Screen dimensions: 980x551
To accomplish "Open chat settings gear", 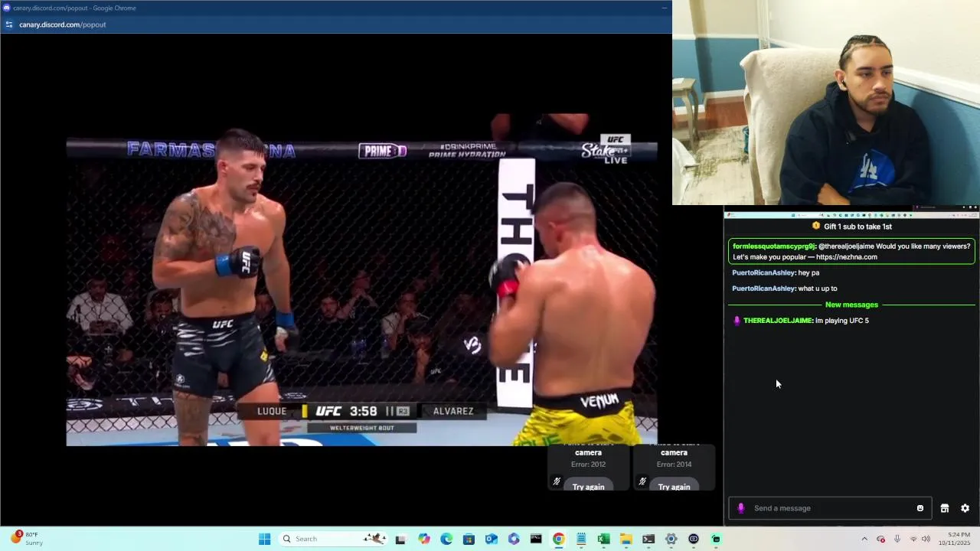I will (965, 508).
